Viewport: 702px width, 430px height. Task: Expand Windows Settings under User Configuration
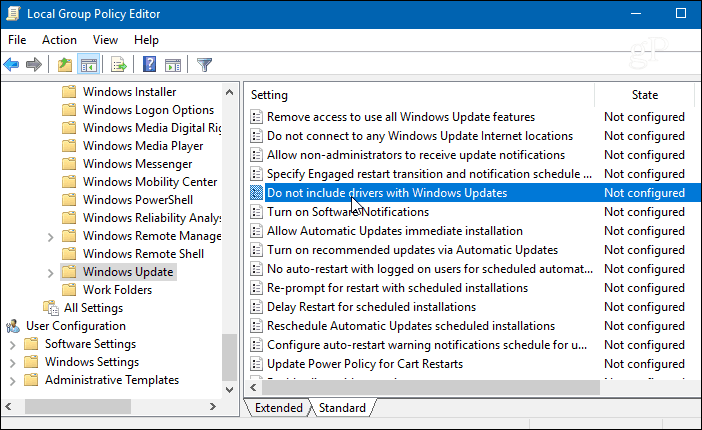pos(13,363)
